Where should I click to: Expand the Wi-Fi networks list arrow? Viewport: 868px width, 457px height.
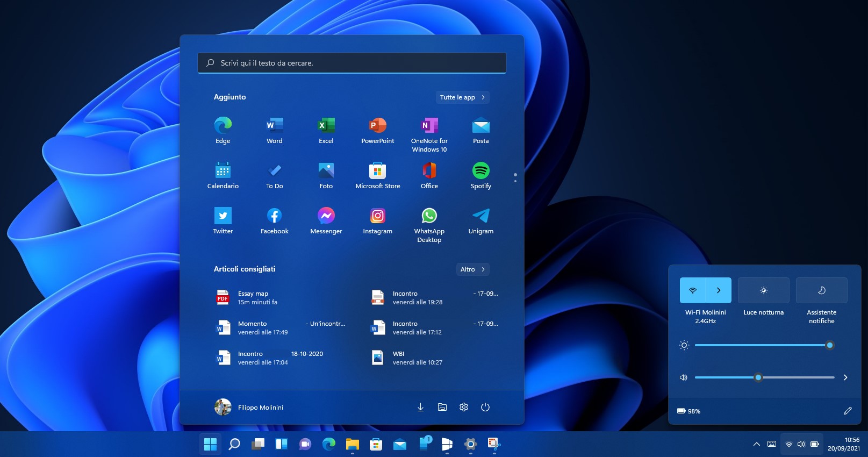[719, 290]
